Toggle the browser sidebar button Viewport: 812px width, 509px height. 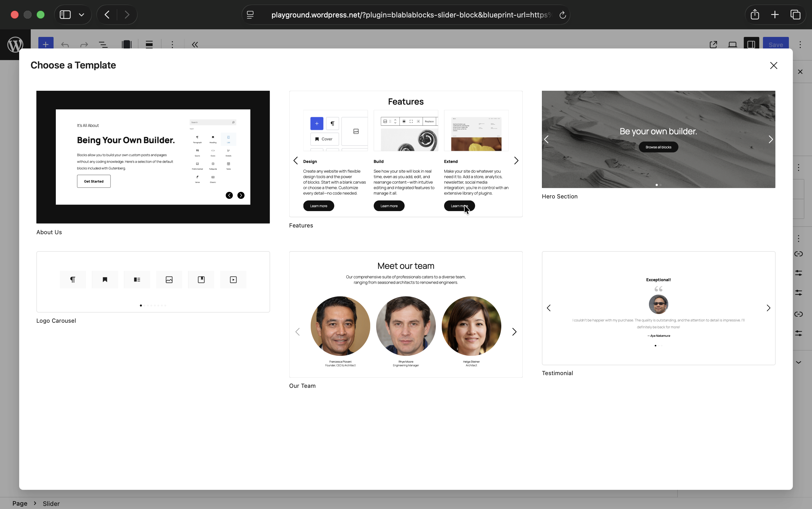(x=65, y=15)
